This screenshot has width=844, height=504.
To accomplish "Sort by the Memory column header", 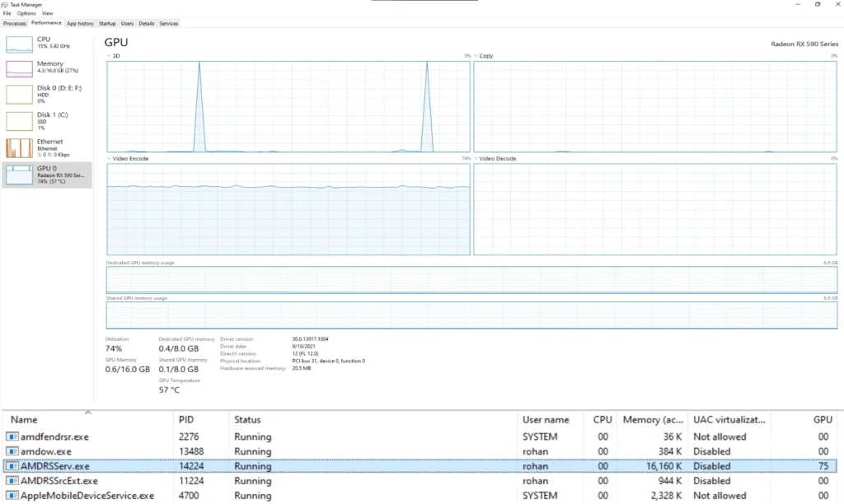I will pyautogui.click(x=651, y=419).
